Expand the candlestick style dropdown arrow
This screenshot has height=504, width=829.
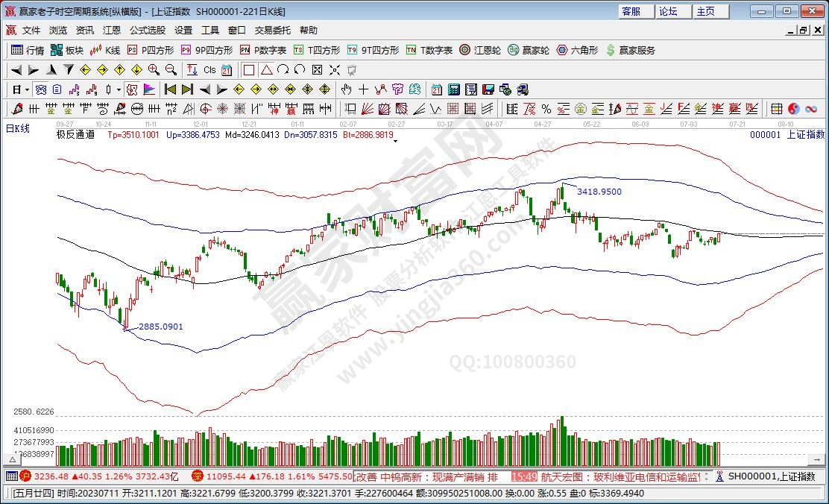(x=119, y=89)
